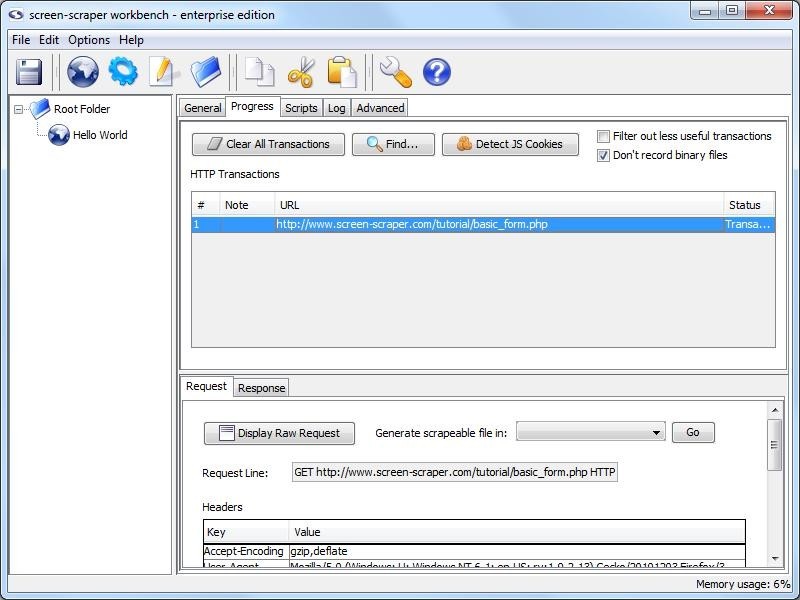This screenshot has height=600, width=800.
Task: Click the Save floppy disk icon
Action: coord(29,72)
